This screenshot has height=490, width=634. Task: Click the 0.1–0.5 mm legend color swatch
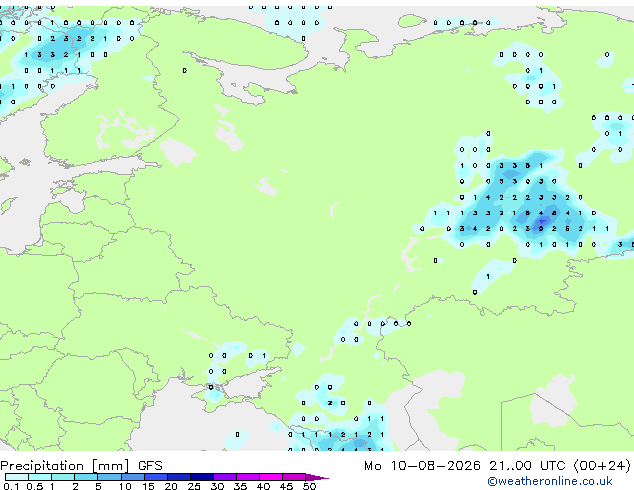[17, 477]
